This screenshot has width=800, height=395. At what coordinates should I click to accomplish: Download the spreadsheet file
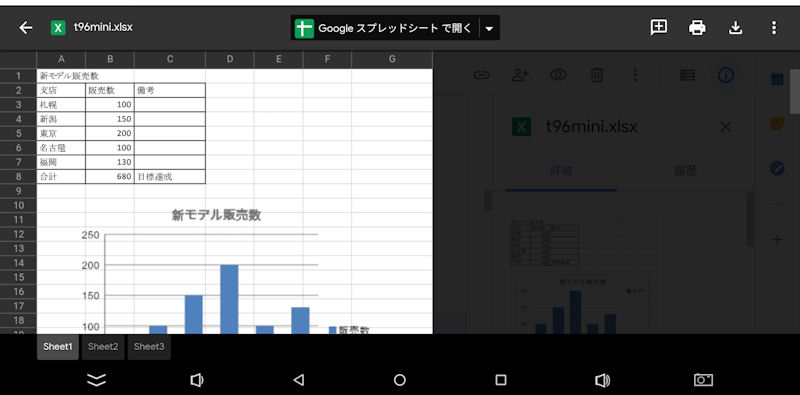coord(735,28)
